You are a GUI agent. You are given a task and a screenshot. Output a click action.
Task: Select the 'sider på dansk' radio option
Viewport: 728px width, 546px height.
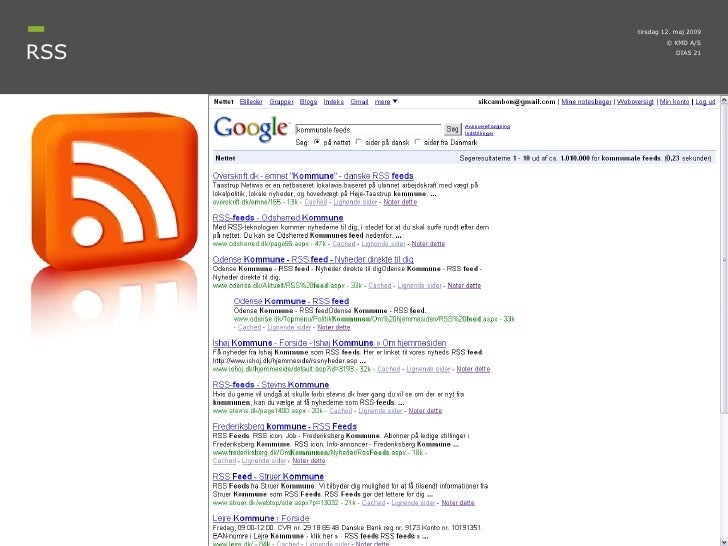pyautogui.click(x=358, y=142)
